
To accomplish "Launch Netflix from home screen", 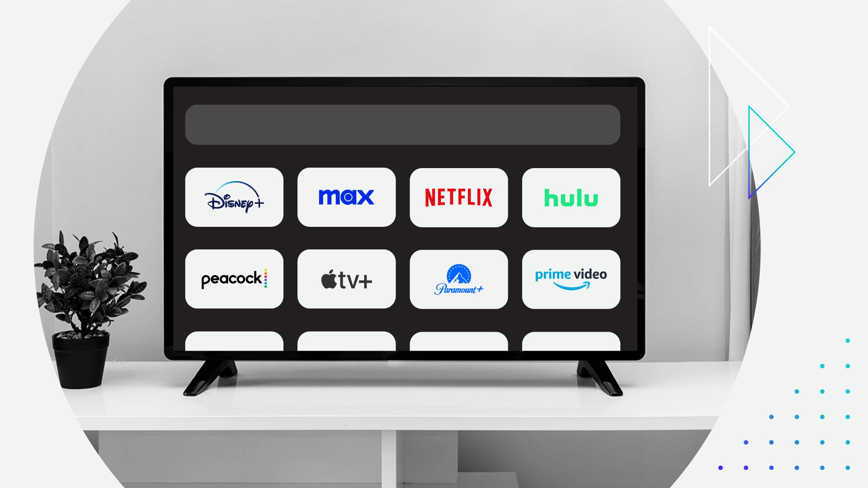I will pyautogui.click(x=459, y=197).
